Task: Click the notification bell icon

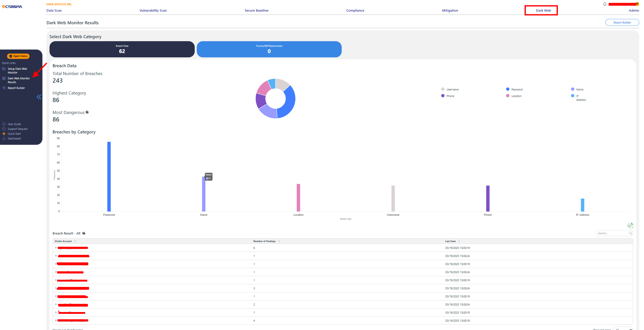Action: pyautogui.click(x=605, y=4)
